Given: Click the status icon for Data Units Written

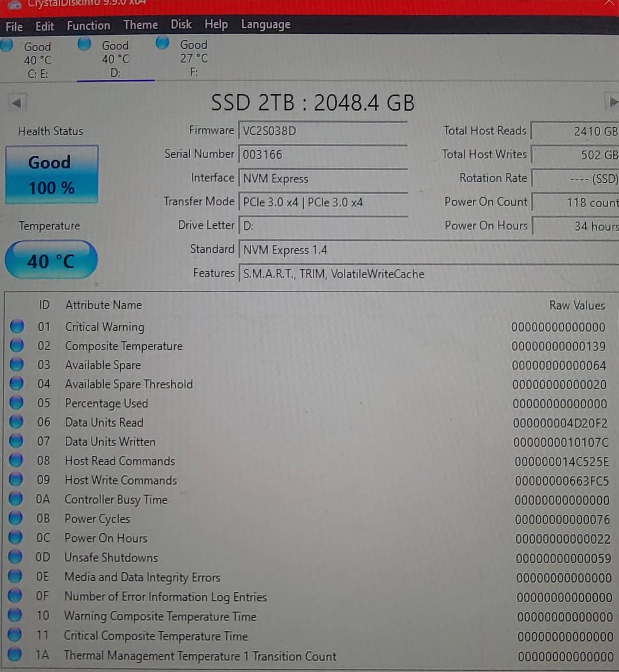Looking at the screenshot, I should (16, 440).
